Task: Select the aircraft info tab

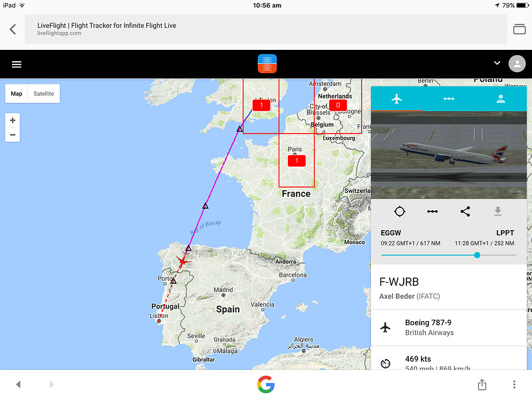Action: (396, 98)
